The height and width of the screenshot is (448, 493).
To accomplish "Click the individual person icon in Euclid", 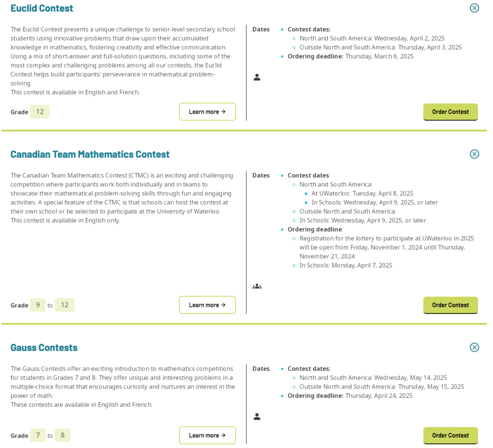I will point(257,77).
